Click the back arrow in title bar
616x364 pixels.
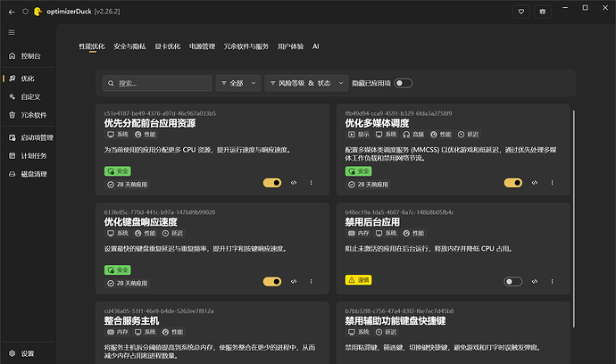pyautogui.click(x=12, y=12)
